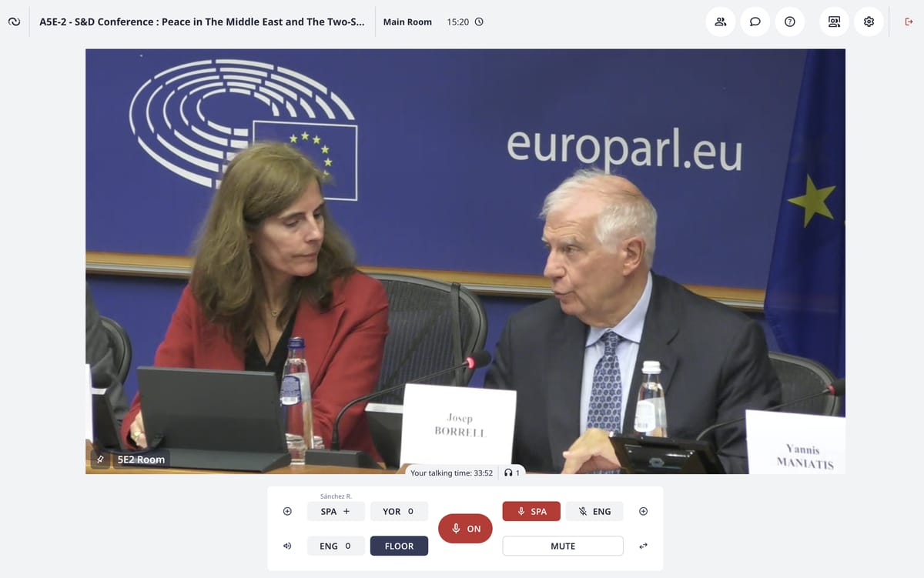Screen dimensions: 924x578
Task: Toggle the MUTE button
Action: point(562,546)
